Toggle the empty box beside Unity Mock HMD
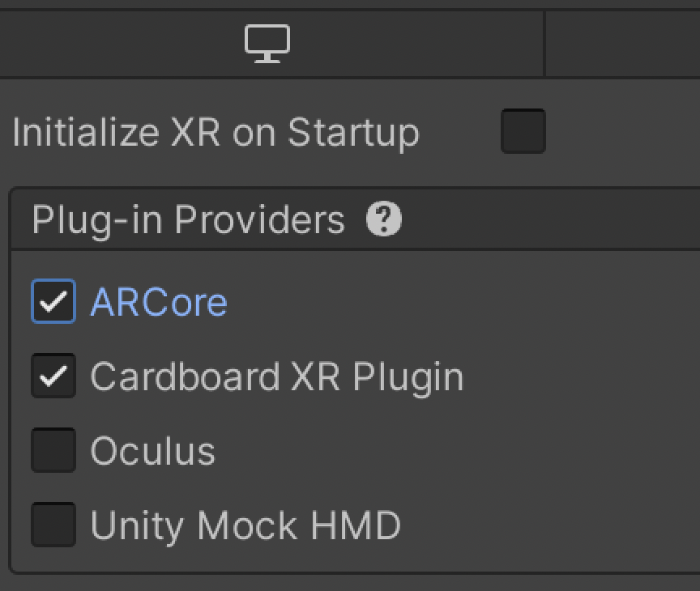The image size is (700, 591). pyautogui.click(x=53, y=525)
